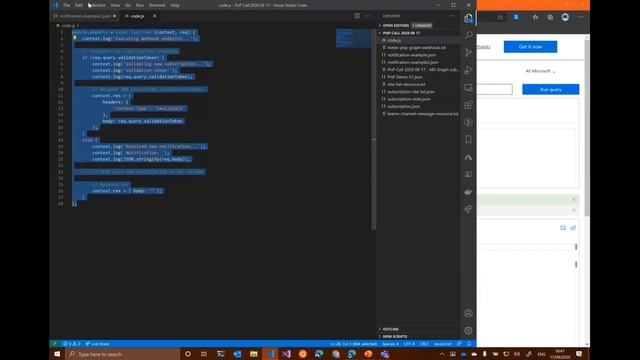Switch to the notification-example2.json tab
Screen dimensions: 640x360
(85, 16)
